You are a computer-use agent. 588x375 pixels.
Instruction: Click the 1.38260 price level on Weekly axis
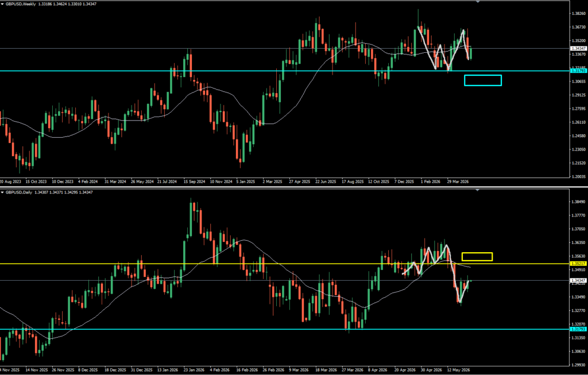coord(578,14)
